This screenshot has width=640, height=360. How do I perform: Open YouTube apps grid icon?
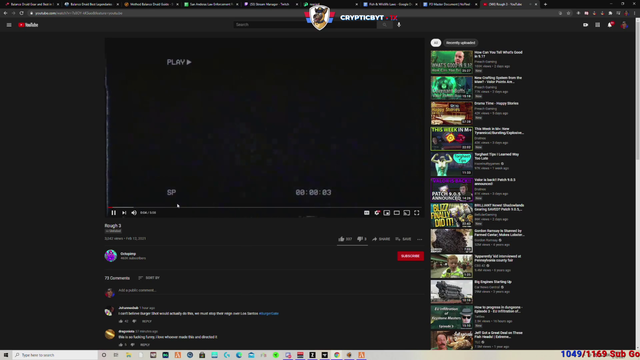coord(598,25)
